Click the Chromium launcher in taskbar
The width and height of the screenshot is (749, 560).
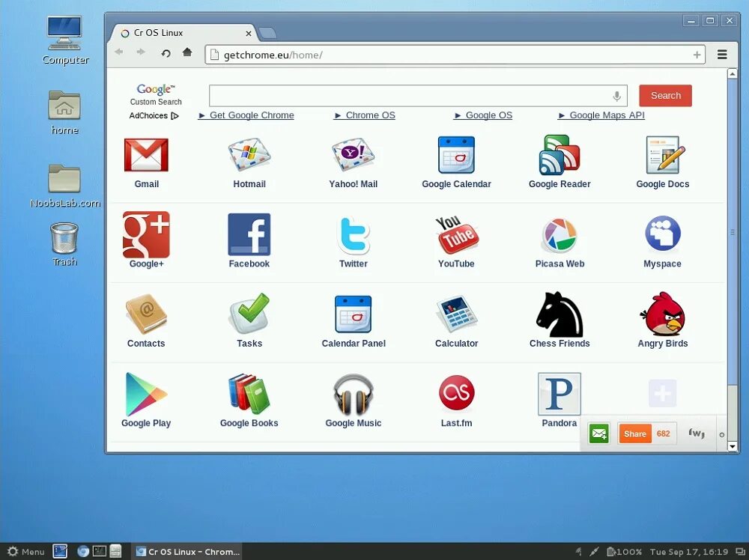pyautogui.click(x=82, y=552)
